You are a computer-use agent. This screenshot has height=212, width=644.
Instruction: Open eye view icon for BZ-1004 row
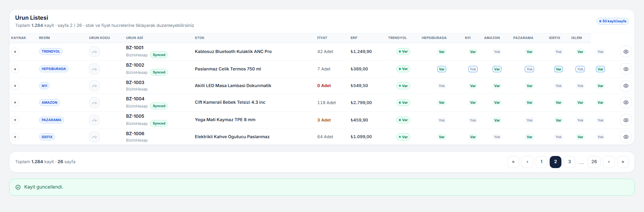pyautogui.click(x=626, y=102)
